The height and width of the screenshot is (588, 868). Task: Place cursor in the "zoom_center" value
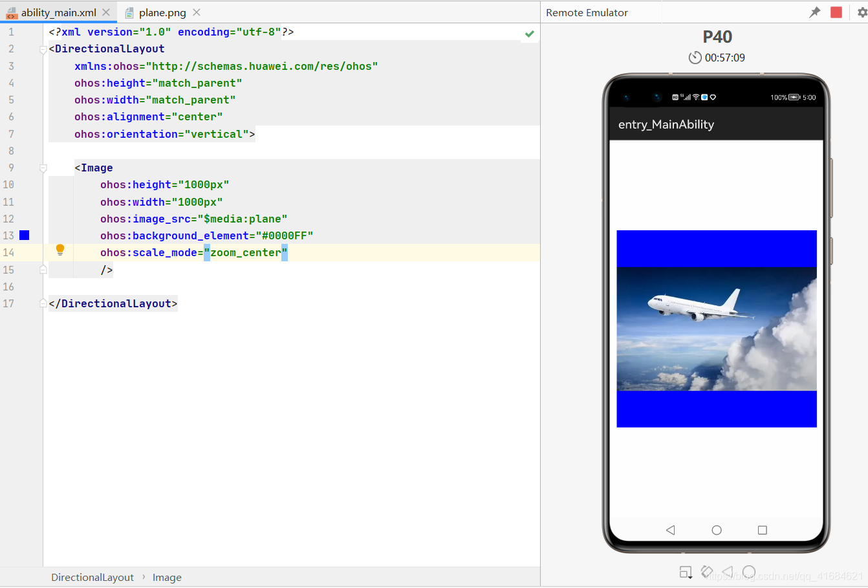click(246, 253)
